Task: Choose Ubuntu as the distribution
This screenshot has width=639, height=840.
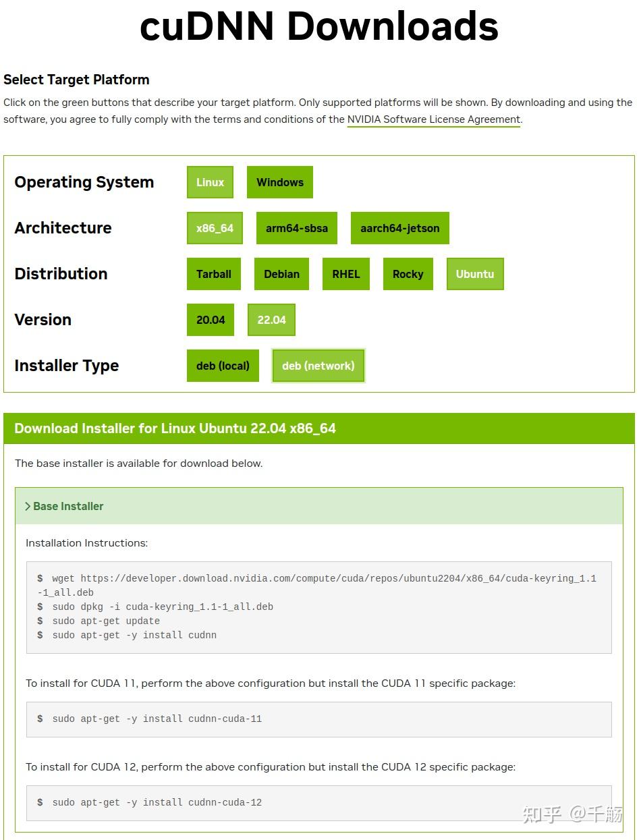Action: click(x=474, y=274)
